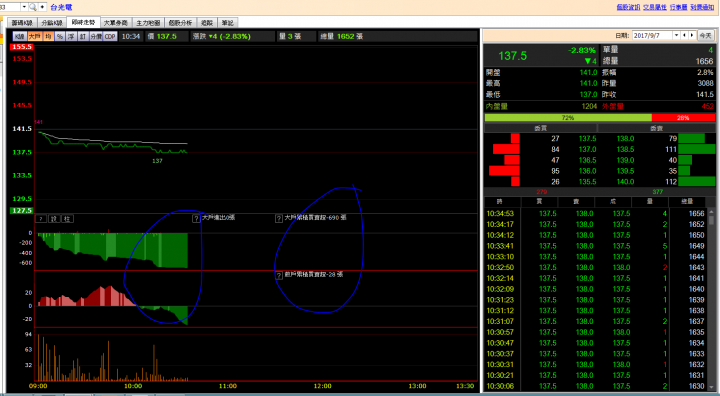
Task: Go to the previous date arrow
Action: click(685, 35)
